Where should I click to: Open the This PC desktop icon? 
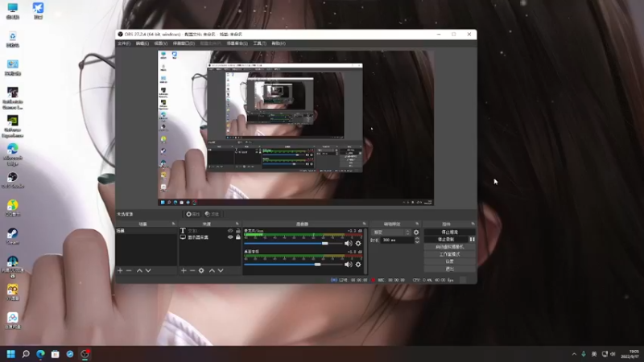13,10
